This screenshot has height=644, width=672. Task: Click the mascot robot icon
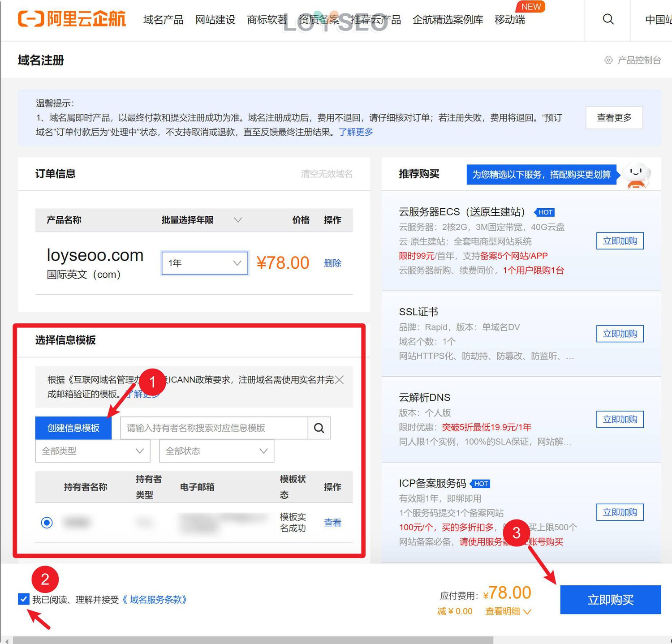pos(637,175)
